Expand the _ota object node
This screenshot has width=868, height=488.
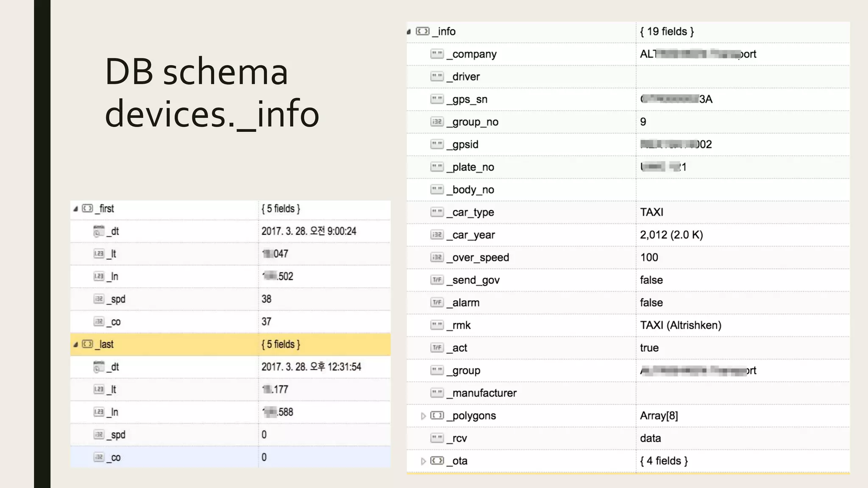click(423, 461)
